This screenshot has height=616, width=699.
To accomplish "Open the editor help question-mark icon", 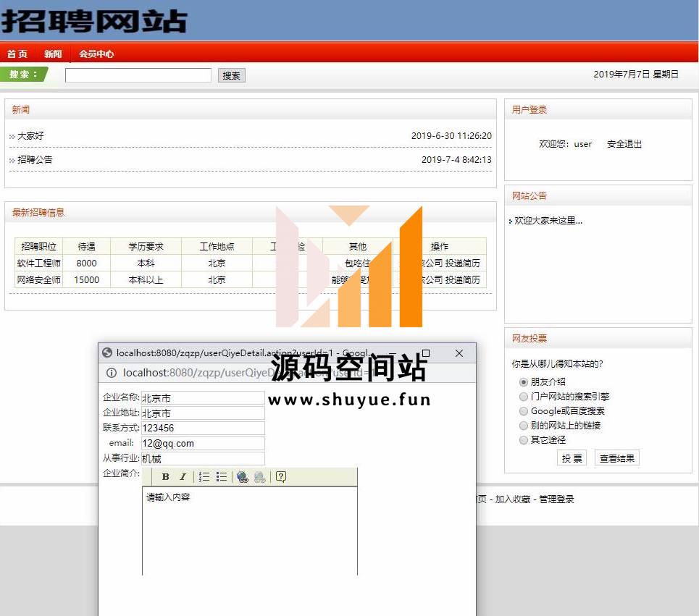I will click(281, 476).
